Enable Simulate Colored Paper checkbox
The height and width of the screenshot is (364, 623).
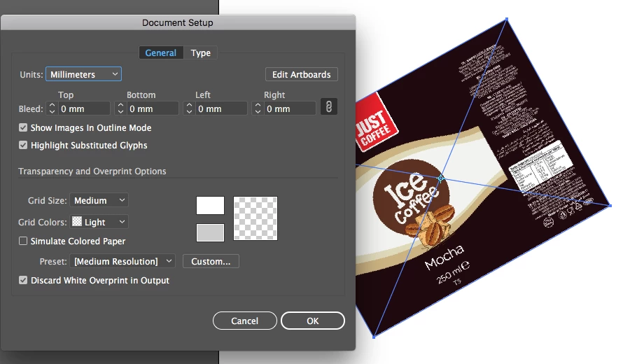point(23,241)
